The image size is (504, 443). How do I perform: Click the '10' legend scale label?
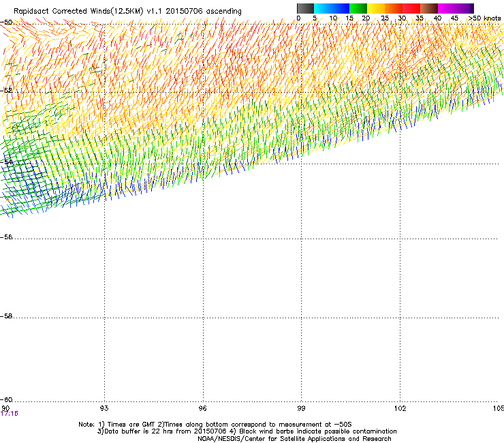pyautogui.click(x=333, y=18)
